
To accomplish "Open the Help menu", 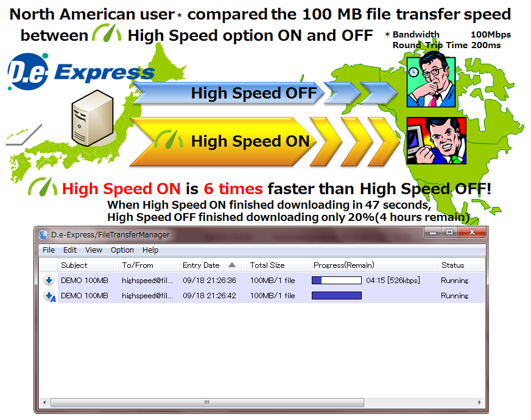I will tap(150, 250).
